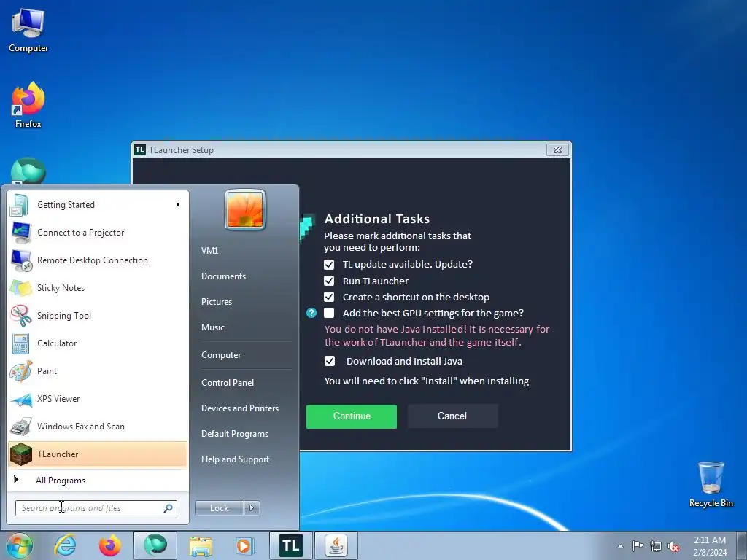Viewport: 747px width, 560px height.
Task: Click the Getting Started icon in Start menu
Action: coord(19,205)
